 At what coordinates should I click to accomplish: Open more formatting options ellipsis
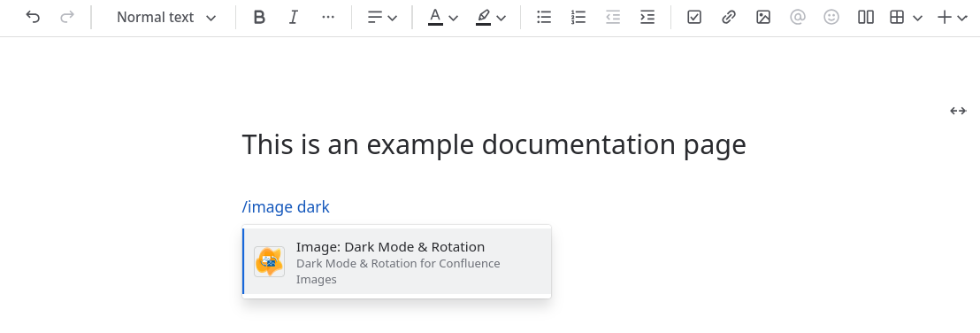(x=328, y=18)
